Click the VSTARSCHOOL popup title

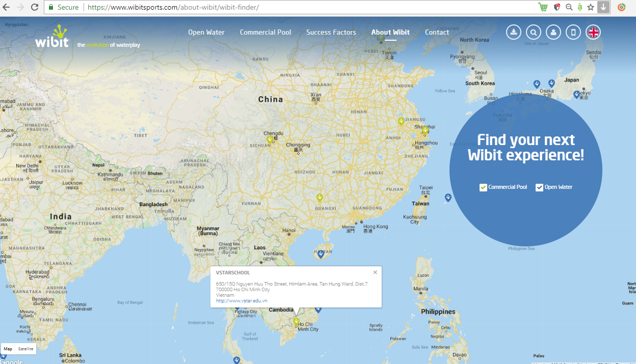click(233, 273)
